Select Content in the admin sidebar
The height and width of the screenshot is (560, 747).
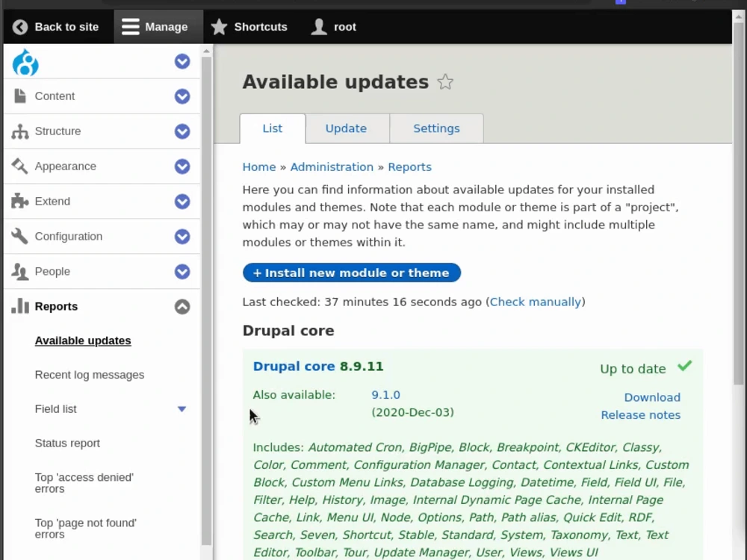55,96
